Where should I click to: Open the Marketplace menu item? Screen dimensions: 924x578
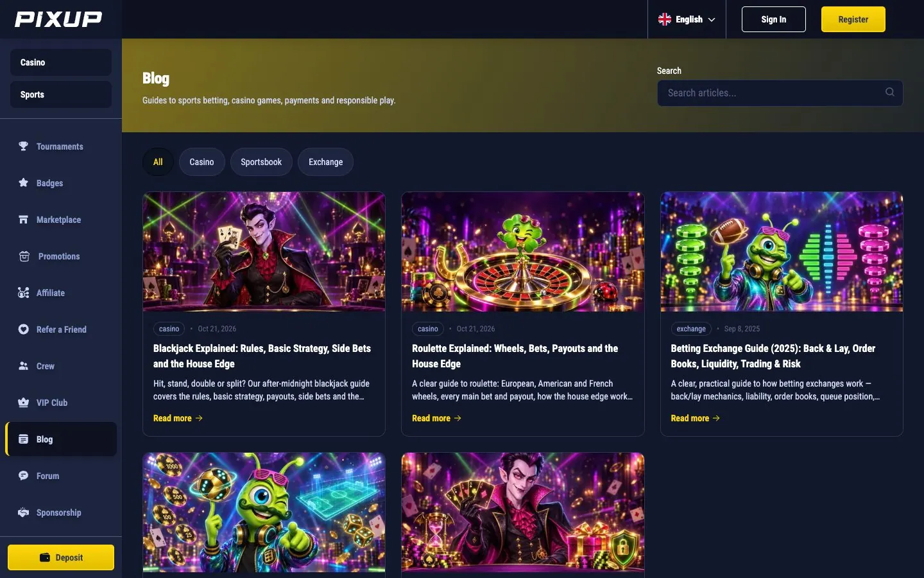click(x=61, y=220)
